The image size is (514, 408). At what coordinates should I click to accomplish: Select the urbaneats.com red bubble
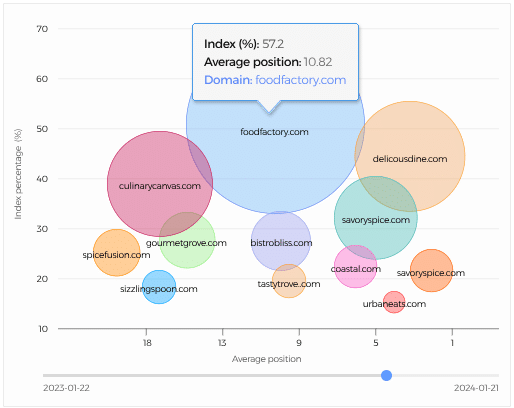point(394,302)
